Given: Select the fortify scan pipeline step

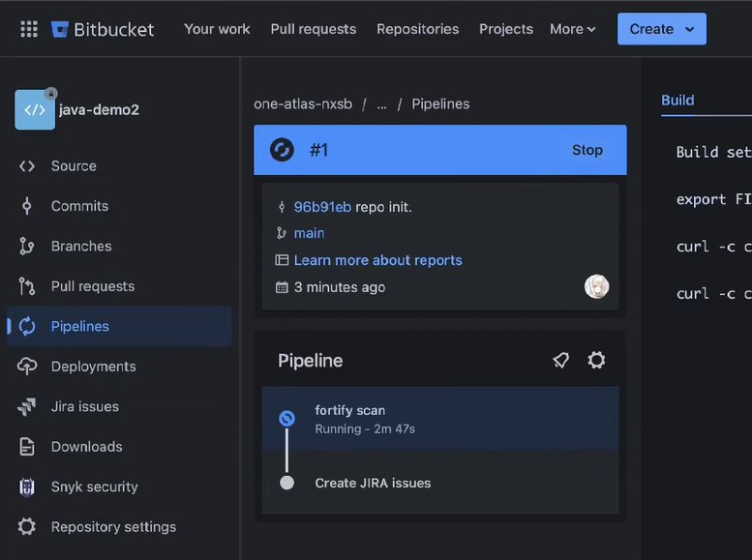Looking at the screenshot, I should point(440,419).
